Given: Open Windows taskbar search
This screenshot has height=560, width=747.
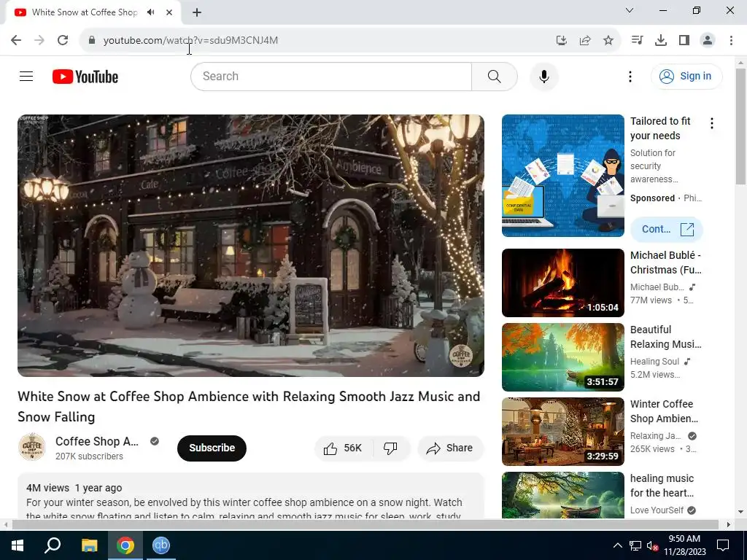Looking at the screenshot, I should coord(53,545).
